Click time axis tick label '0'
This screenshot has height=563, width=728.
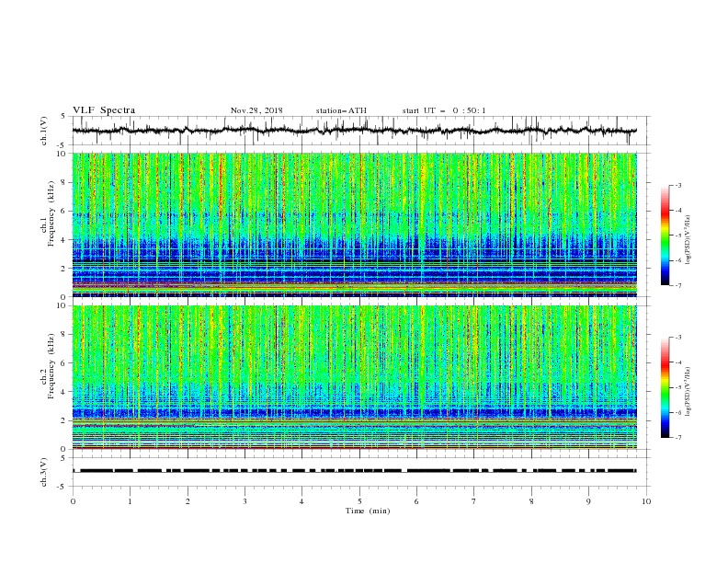tap(73, 501)
